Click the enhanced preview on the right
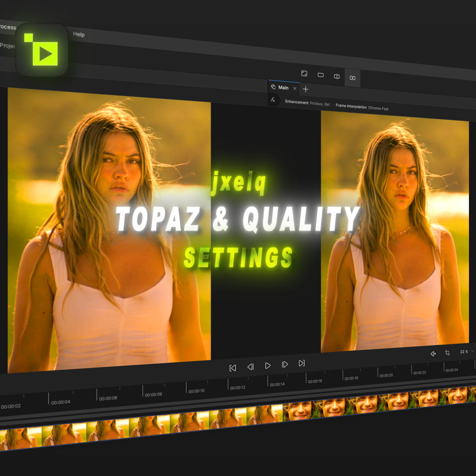The width and height of the screenshot is (476, 476). pos(394,232)
